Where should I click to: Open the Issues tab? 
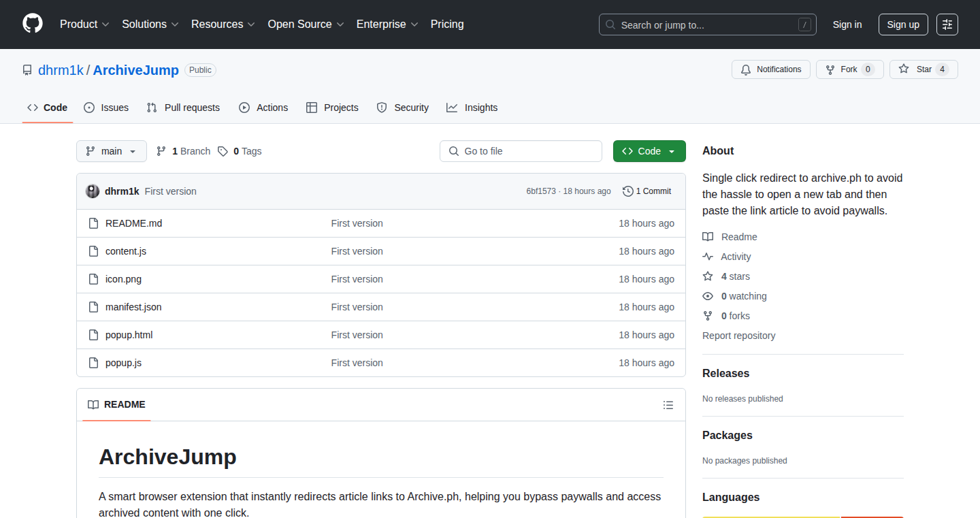(106, 108)
